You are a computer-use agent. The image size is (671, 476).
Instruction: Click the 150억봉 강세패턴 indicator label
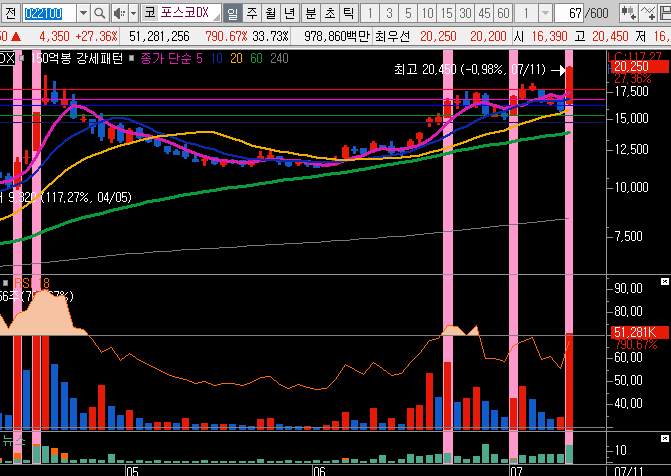tap(77, 58)
